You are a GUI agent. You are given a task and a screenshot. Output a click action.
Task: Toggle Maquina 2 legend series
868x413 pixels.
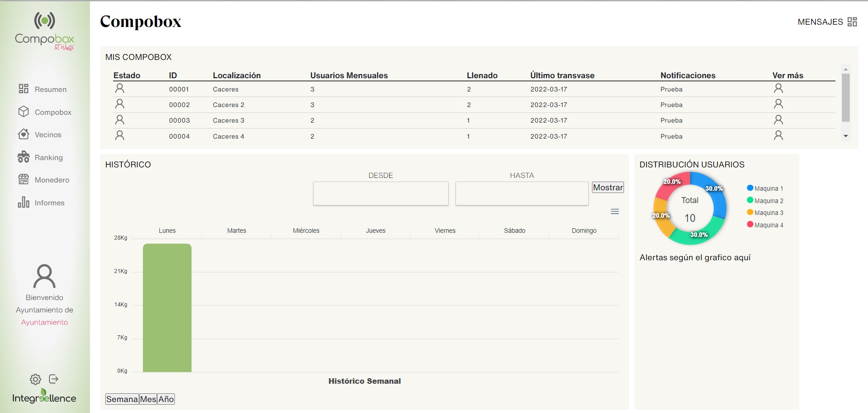point(765,201)
